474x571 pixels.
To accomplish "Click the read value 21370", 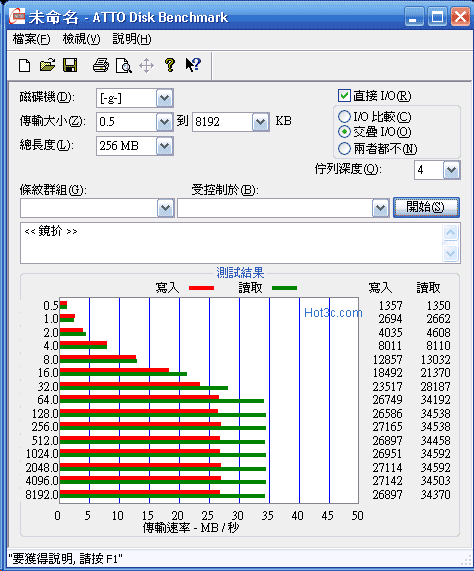I will (435, 373).
